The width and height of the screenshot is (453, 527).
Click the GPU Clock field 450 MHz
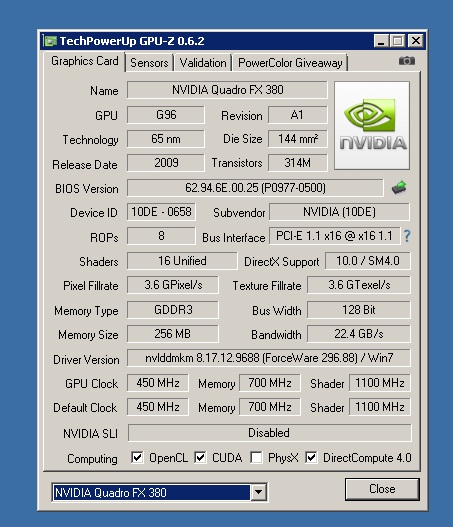coord(158,383)
